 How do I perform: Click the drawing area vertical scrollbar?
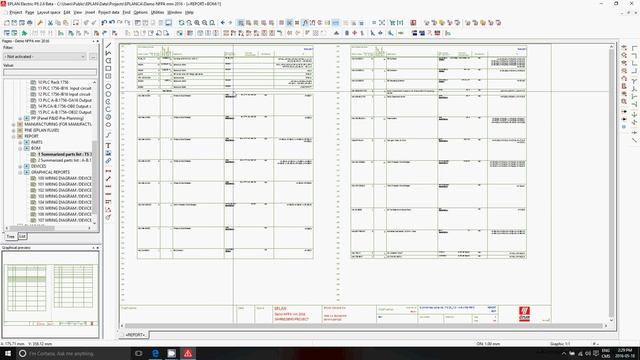611,184
